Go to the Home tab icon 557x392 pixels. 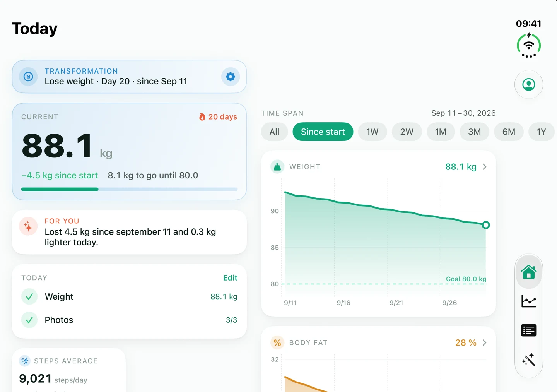(529, 272)
